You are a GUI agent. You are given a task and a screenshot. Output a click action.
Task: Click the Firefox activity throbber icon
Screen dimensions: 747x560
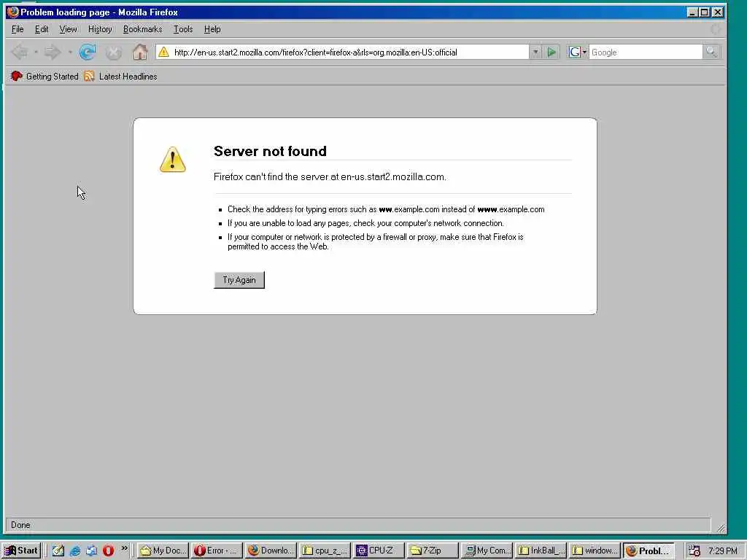715,29
